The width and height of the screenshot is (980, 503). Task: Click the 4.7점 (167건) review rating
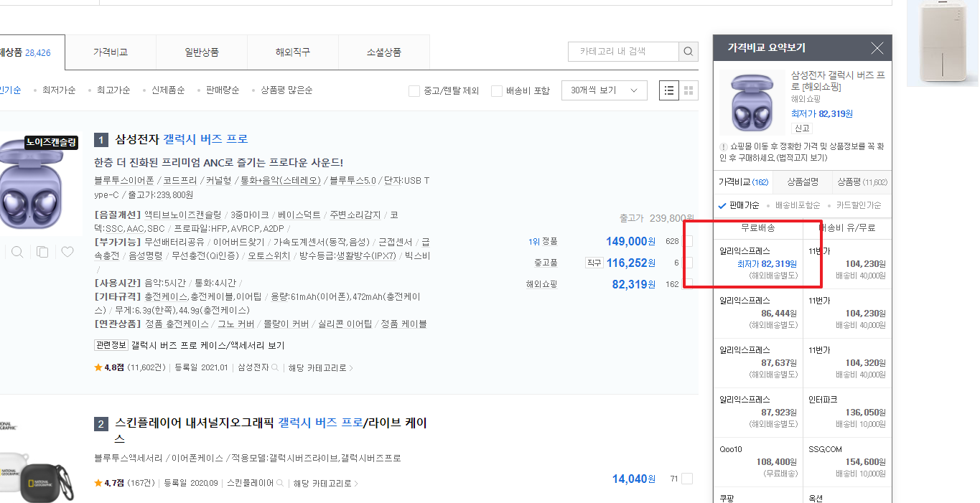[x=125, y=484]
